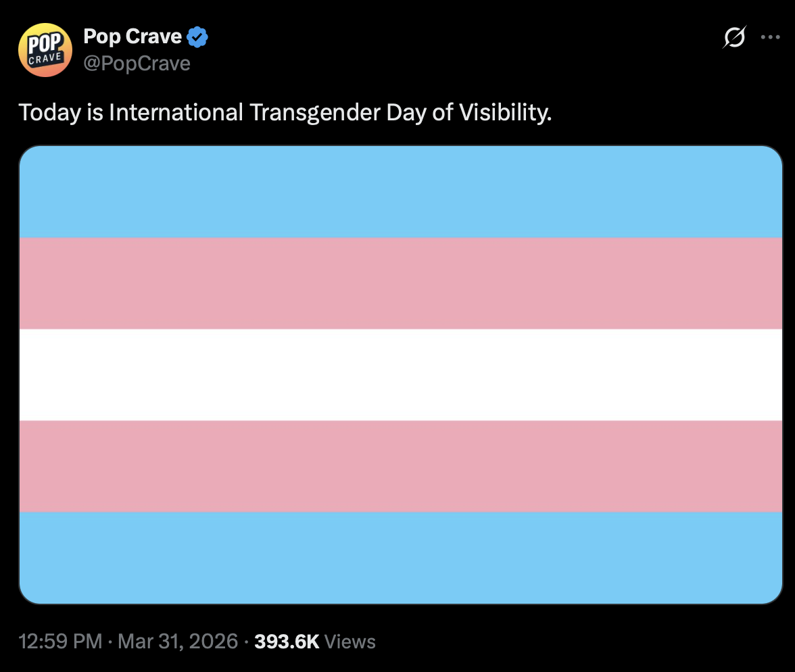This screenshot has width=795, height=672.
Task: Visit the @PopCrave handle link
Action: point(137,64)
